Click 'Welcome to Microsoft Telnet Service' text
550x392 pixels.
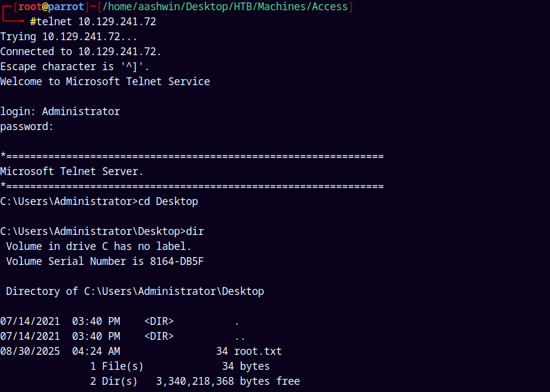pos(105,82)
